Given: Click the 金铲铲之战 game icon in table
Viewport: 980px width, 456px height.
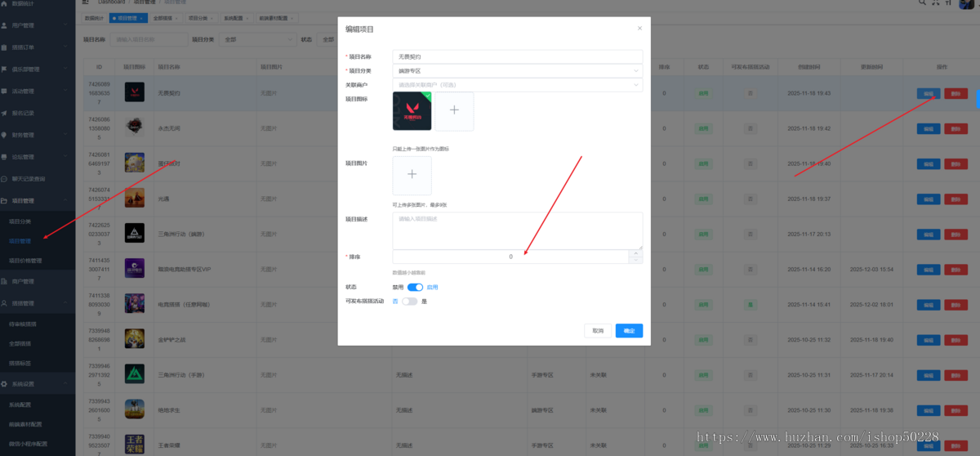Looking at the screenshot, I should click(135, 338).
